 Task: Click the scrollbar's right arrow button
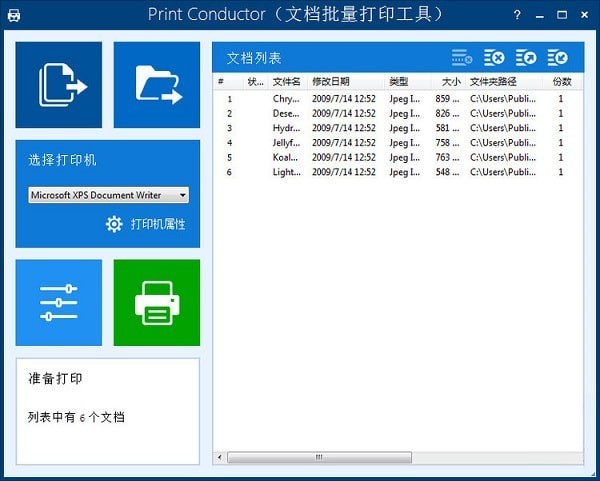pos(576,457)
